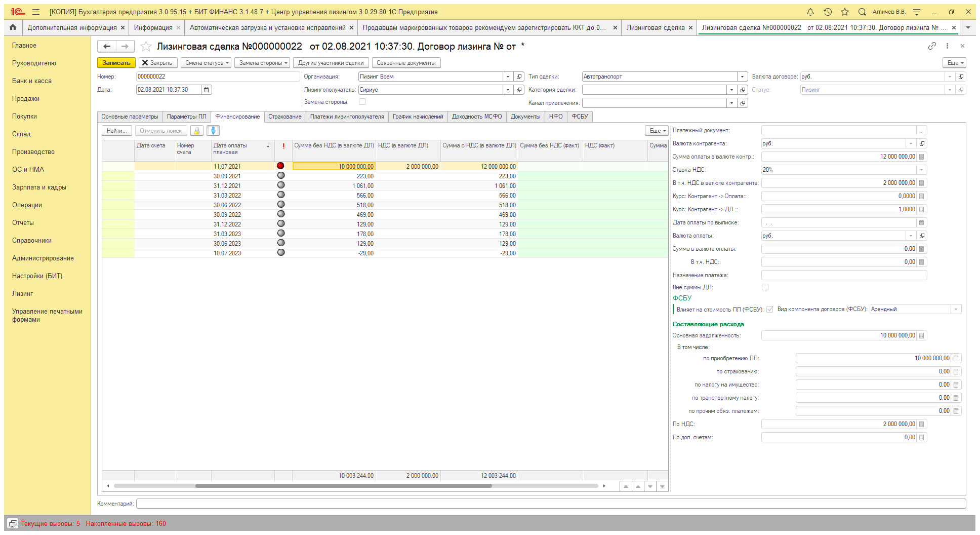Screen dimensions: 980x535
Task: Mark the deal as favorite star
Action: click(x=146, y=47)
